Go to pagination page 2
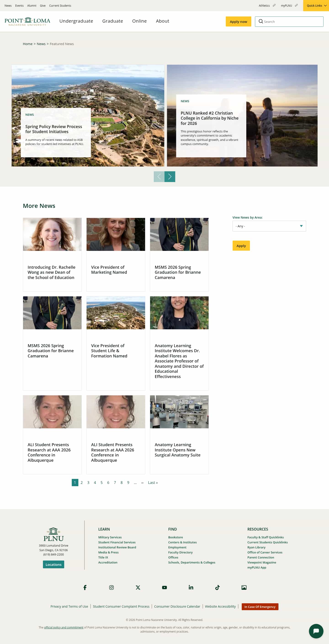 (81, 483)
